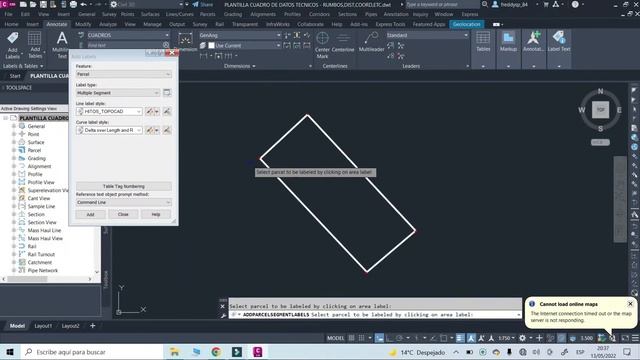Toggle object snap in status bar
The width and height of the screenshot is (640, 360).
(x=444, y=338)
